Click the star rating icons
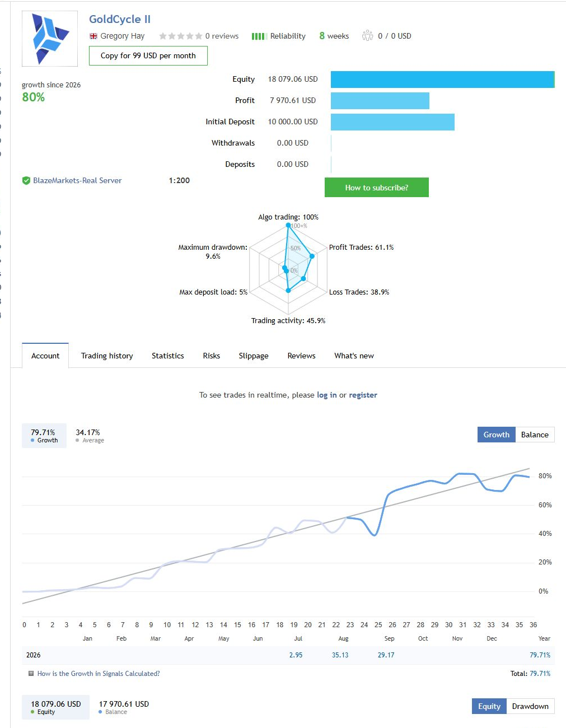 (x=180, y=36)
